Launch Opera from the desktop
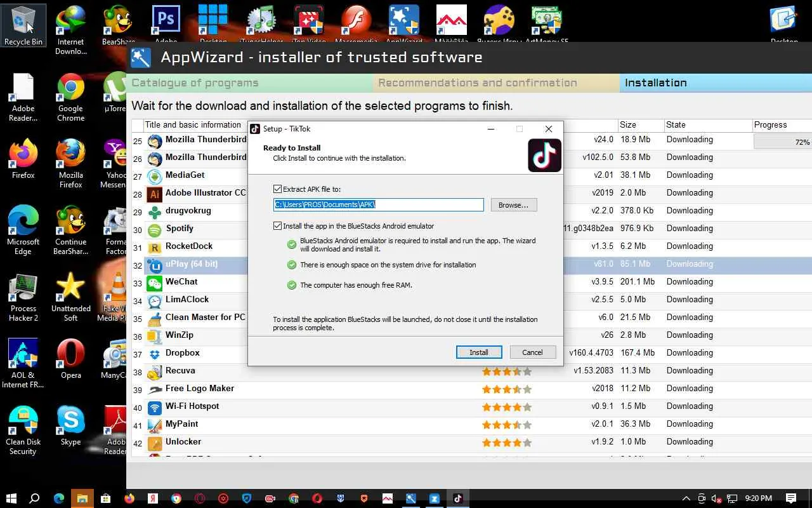 tap(70, 359)
